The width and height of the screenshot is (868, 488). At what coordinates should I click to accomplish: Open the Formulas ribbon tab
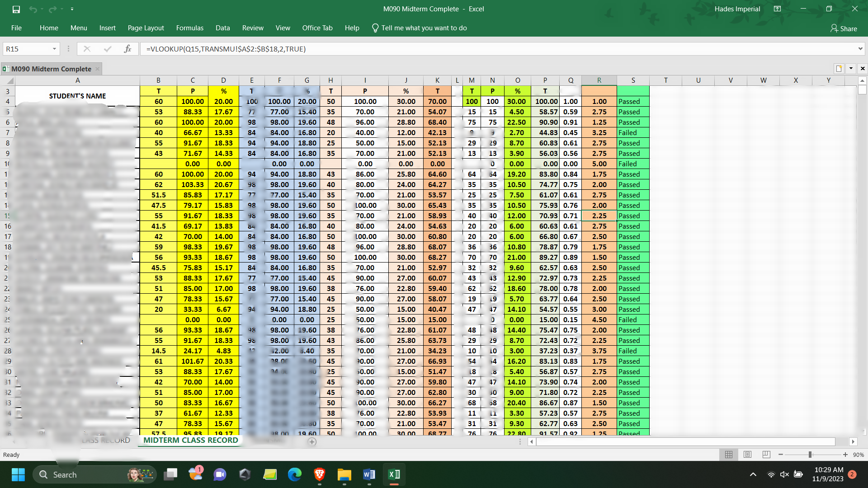pyautogui.click(x=189, y=28)
